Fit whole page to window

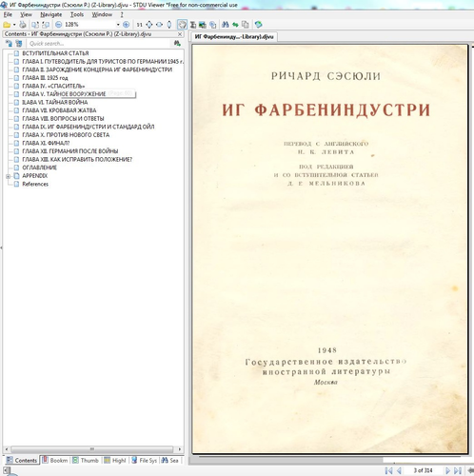[x=149, y=25]
